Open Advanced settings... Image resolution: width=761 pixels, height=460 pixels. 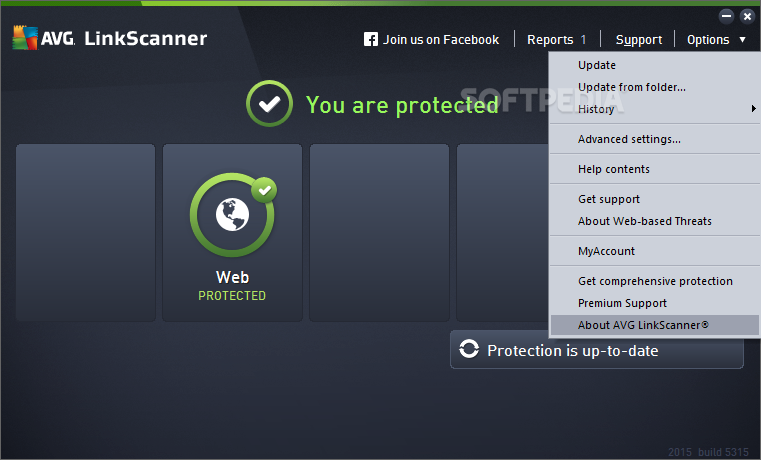654,139
